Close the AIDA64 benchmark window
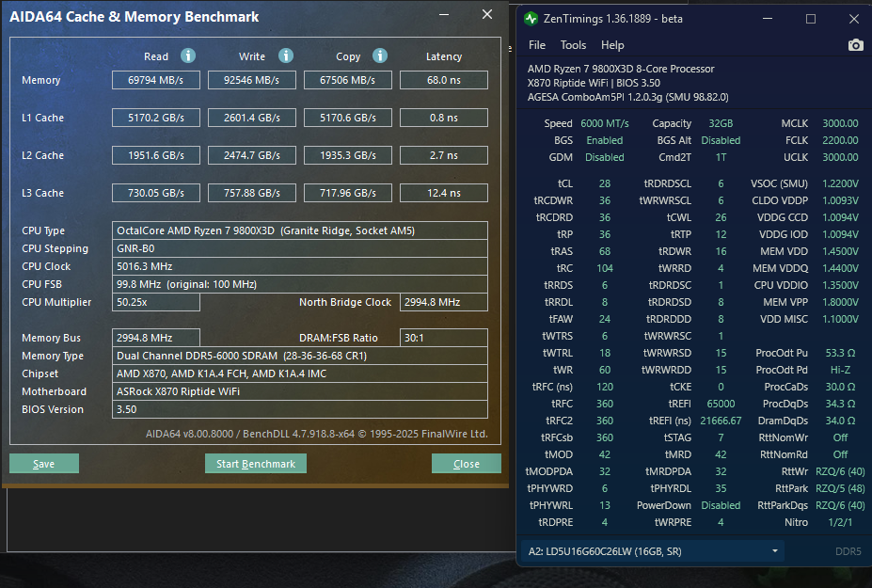 pyautogui.click(x=486, y=15)
